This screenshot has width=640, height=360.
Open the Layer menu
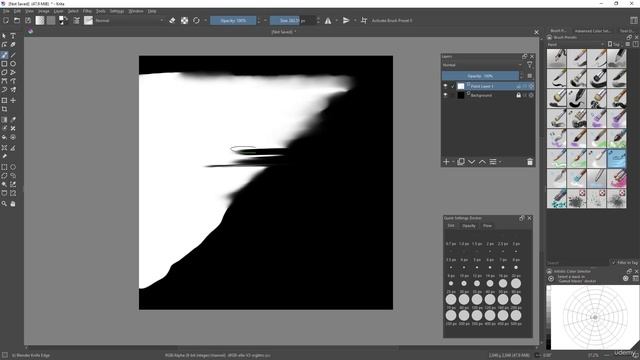58,11
